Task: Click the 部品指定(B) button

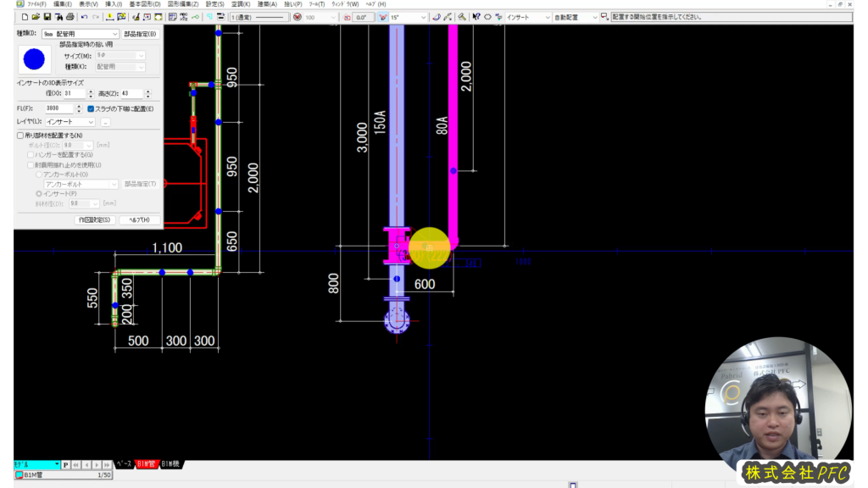Action: [x=140, y=34]
